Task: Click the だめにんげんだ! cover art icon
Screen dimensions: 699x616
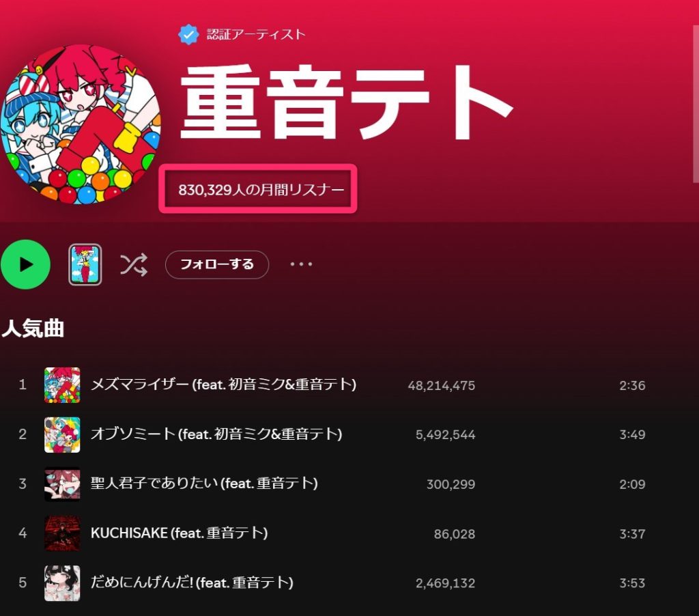Action: point(62,583)
